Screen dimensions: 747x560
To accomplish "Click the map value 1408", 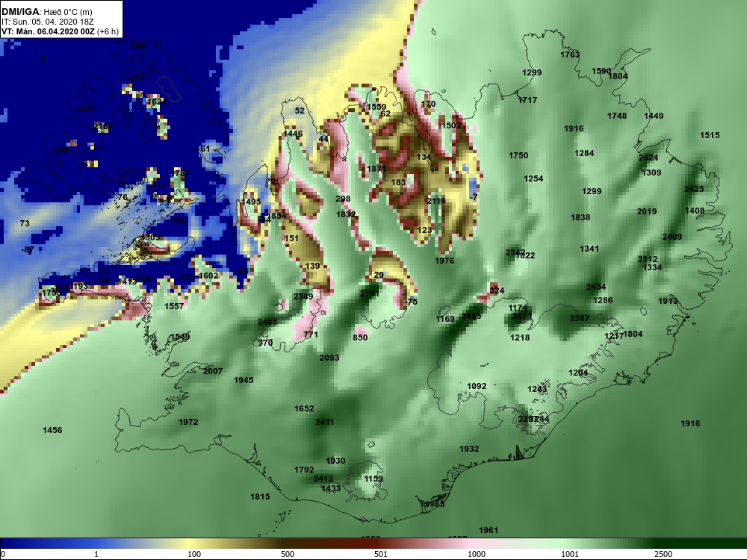I will [x=695, y=211].
